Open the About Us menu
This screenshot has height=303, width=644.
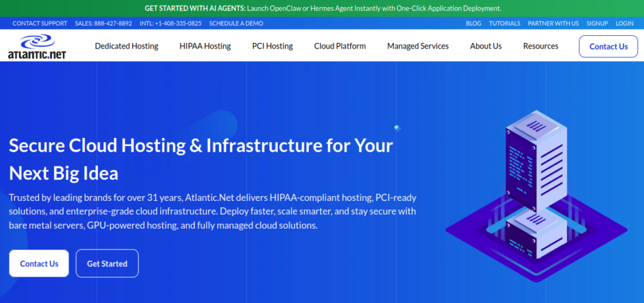(486, 46)
